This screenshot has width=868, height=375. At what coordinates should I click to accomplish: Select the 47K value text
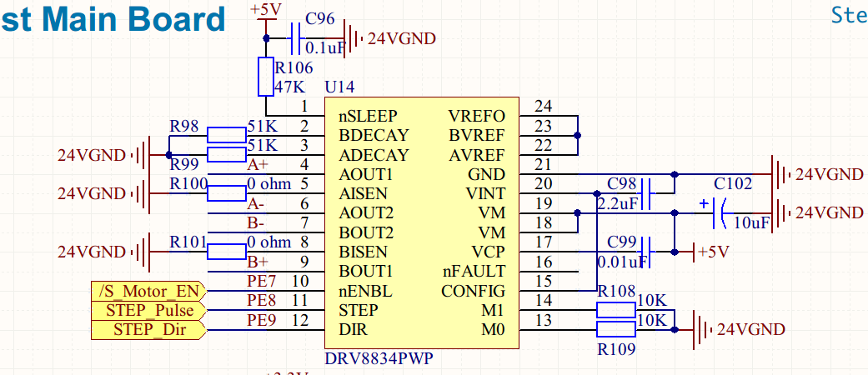tap(291, 87)
